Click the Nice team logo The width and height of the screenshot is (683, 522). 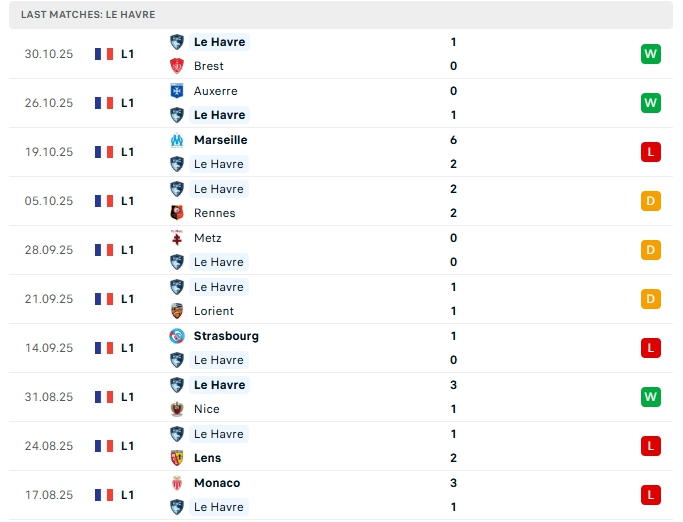pyautogui.click(x=177, y=409)
